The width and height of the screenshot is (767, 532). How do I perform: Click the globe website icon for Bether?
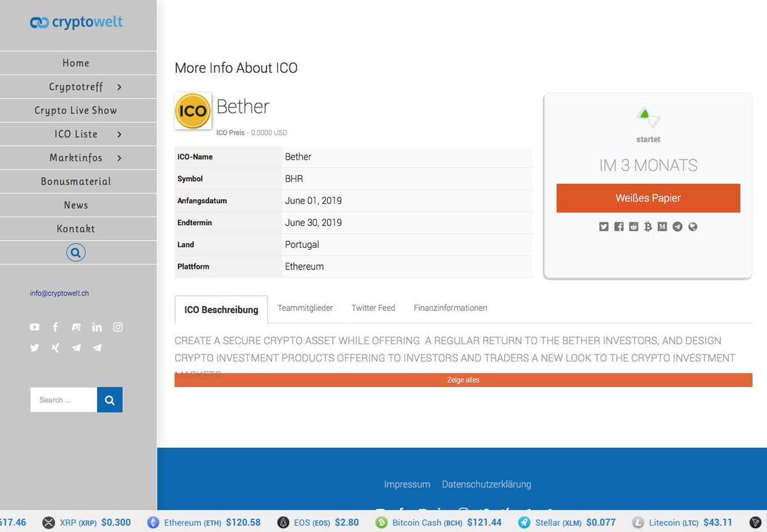pyautogui.click(x=692, y=227)
